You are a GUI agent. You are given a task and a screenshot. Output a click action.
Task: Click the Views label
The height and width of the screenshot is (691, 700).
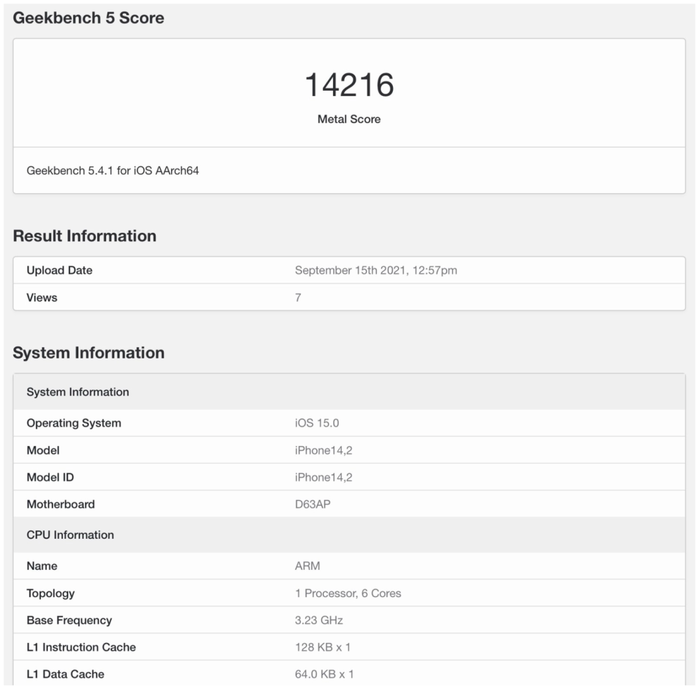(x=42, y=298)
